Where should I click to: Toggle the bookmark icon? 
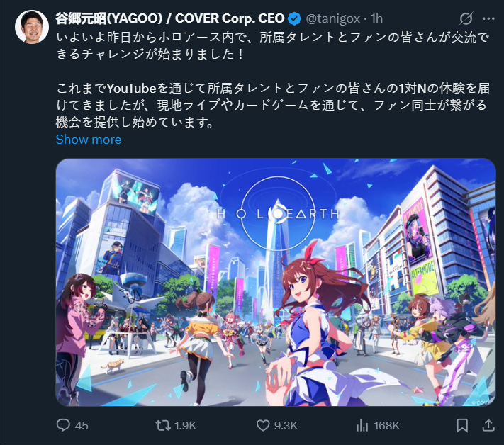click(x=462, y=425)
